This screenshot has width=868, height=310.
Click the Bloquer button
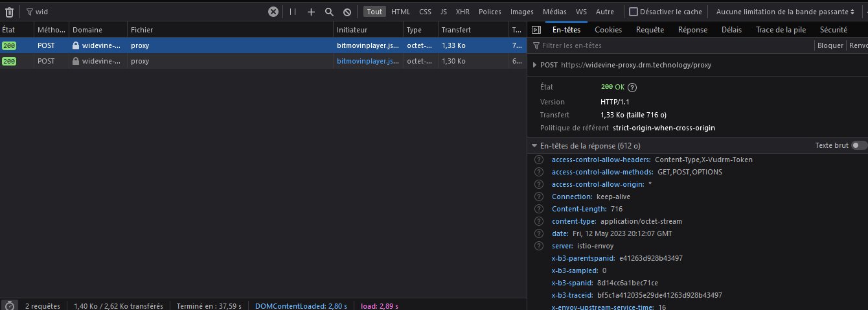830,45
